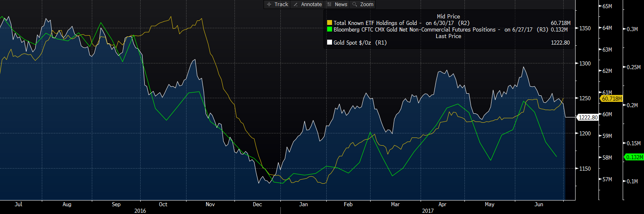Click the white Gold Spot legend swatch
This screenshot has width=644, height=214.
tap(329, 43)
